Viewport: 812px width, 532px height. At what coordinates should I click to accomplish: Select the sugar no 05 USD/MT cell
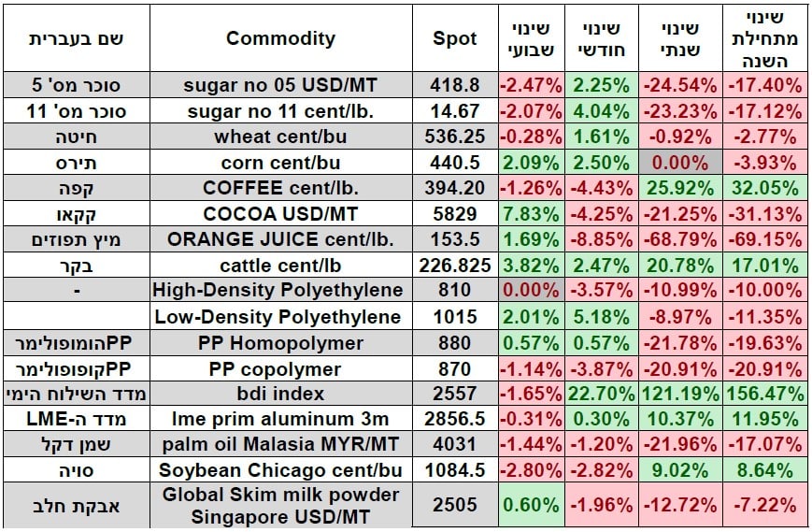pyautogui.click(x=280, y=85)
